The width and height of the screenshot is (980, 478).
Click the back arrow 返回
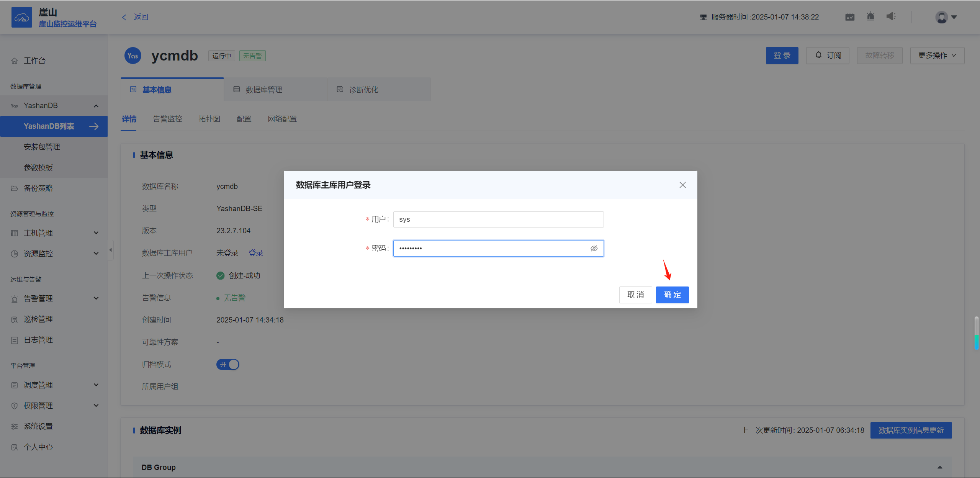135,17
